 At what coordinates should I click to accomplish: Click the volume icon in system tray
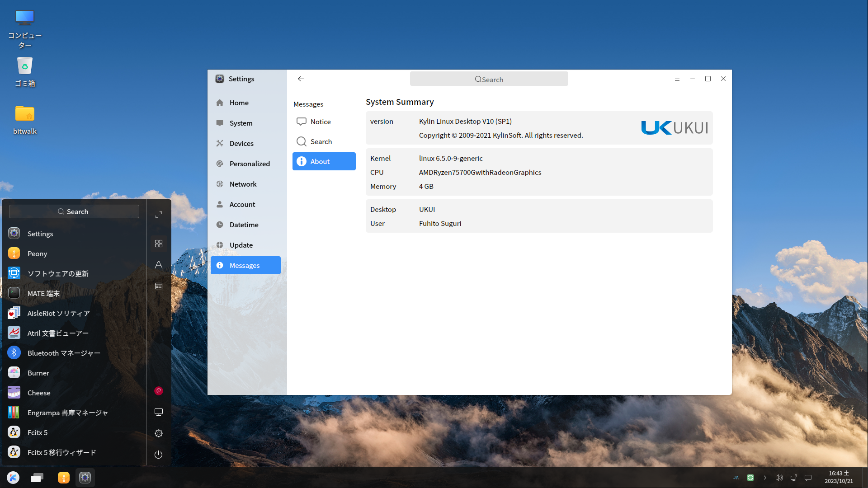tap(779, 478)
